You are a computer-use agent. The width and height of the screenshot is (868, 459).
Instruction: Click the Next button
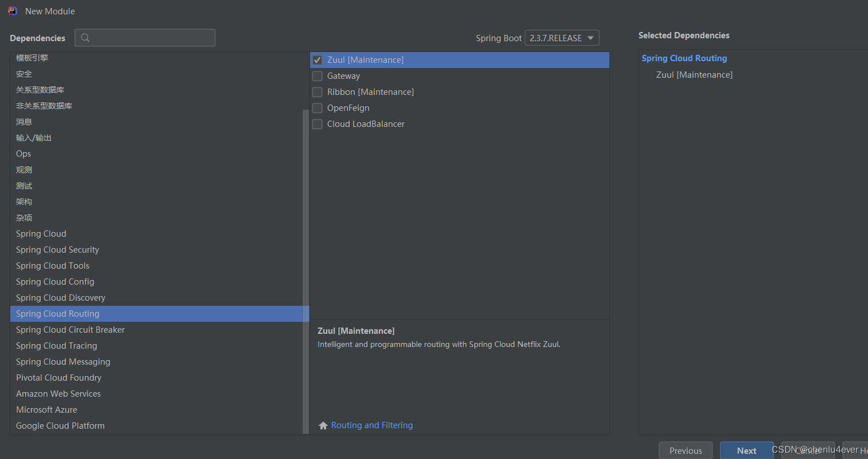[746, 450]
